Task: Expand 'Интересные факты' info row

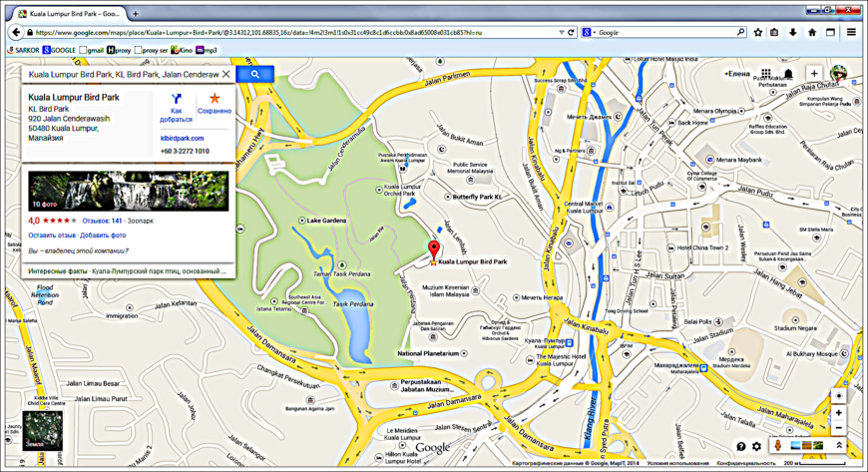Action: [128, 271]
